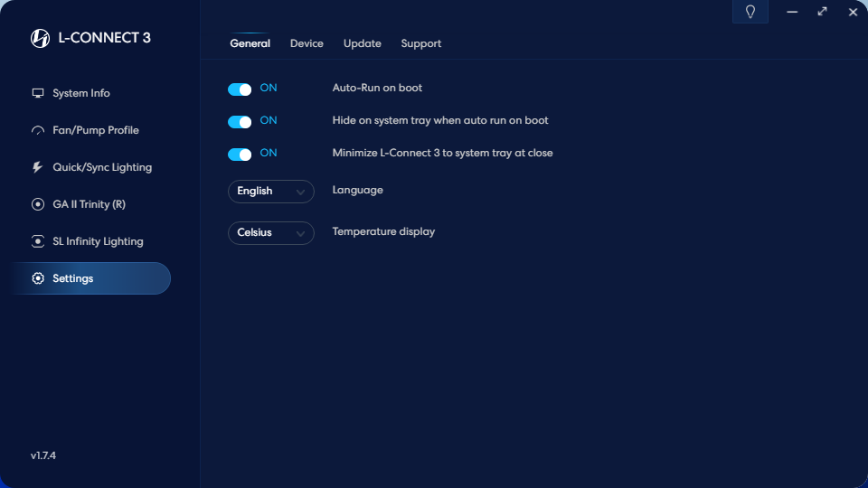Select the Settings sidebar entry
Image resolution: width=868 pixels, height=488 pixels.
point(91,278)
